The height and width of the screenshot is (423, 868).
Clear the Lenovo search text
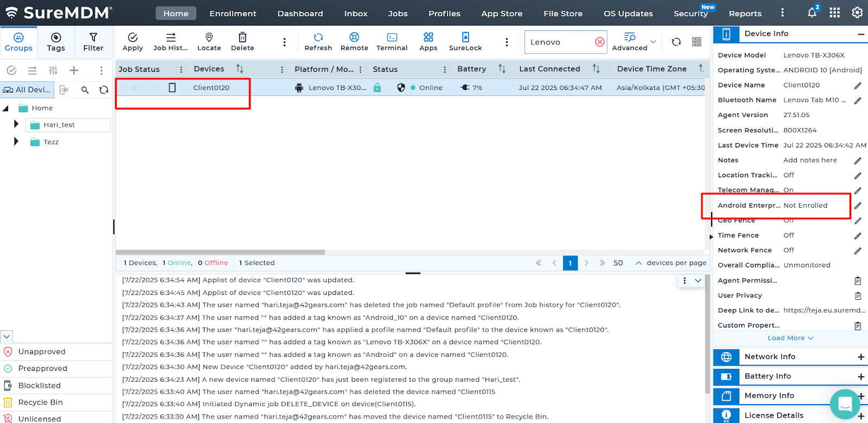click(x=599, y=42)
